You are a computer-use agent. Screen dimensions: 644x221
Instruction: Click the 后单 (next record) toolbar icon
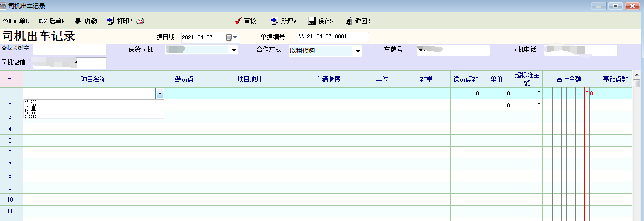coord(43,21)
